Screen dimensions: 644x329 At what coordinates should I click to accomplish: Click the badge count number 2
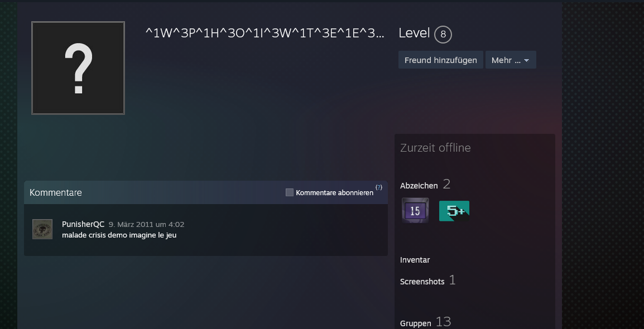tap(446, 184)
